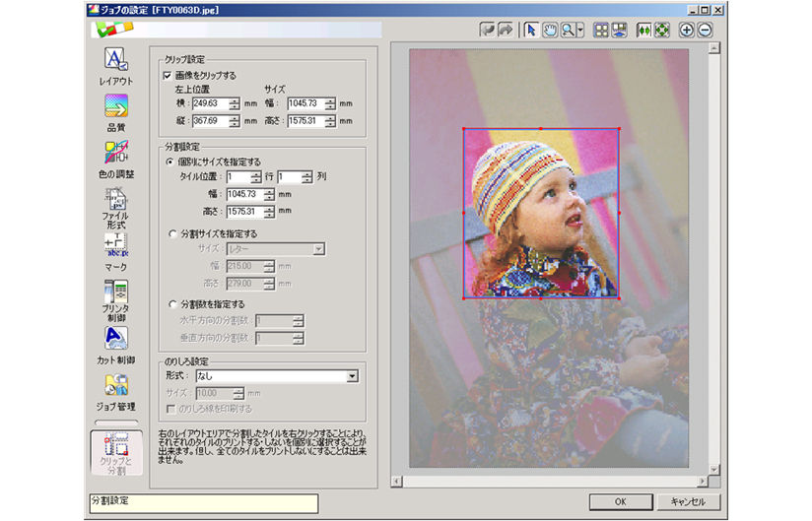
Task: Increase the clip 横 position spinner value
Action: [235, 98]
